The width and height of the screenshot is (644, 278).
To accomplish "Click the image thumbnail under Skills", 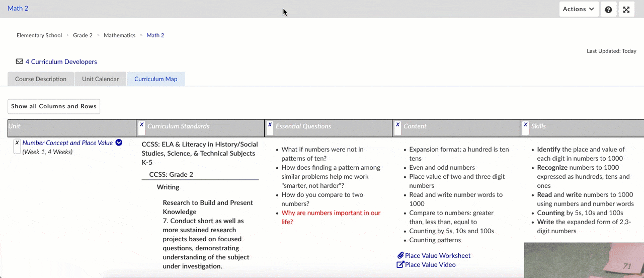I will coord(584,260).
